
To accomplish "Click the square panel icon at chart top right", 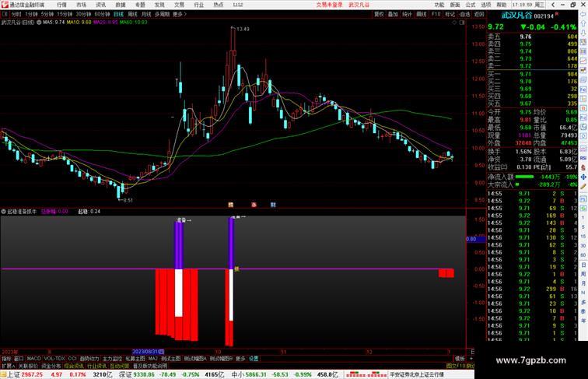I will pos(462,23).
